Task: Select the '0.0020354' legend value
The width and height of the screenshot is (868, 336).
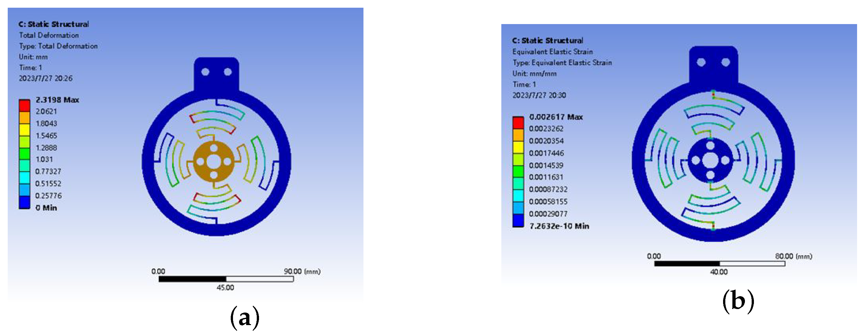Action: tap(546, 141)
